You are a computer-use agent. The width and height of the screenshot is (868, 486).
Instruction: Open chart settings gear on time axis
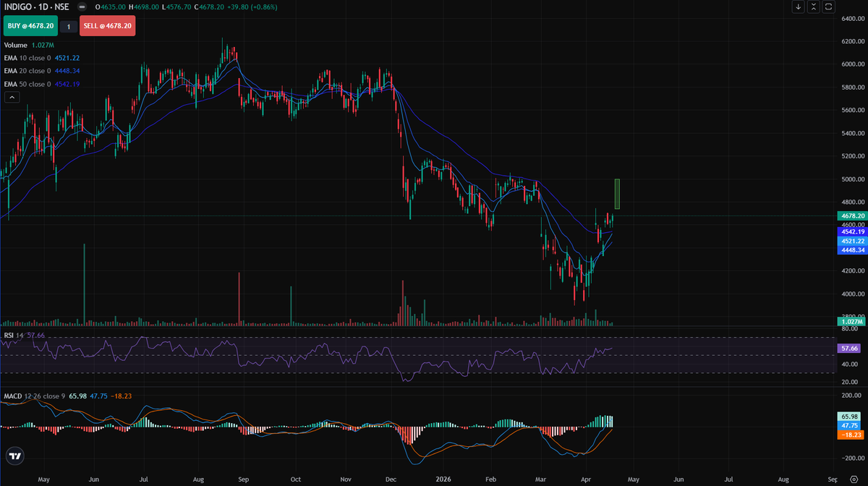[x=854, y=479]
